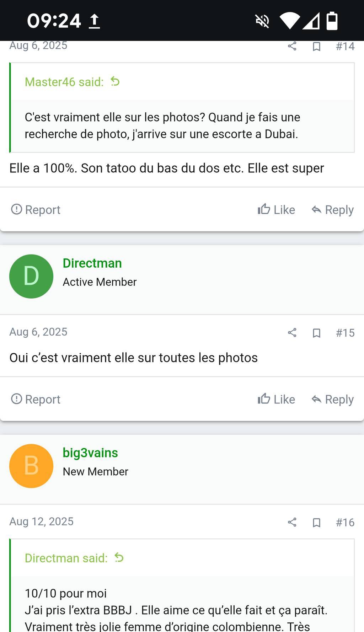The image size is (364, 632).
Task: Report Directman's post #15
Action: coord(36,399)
